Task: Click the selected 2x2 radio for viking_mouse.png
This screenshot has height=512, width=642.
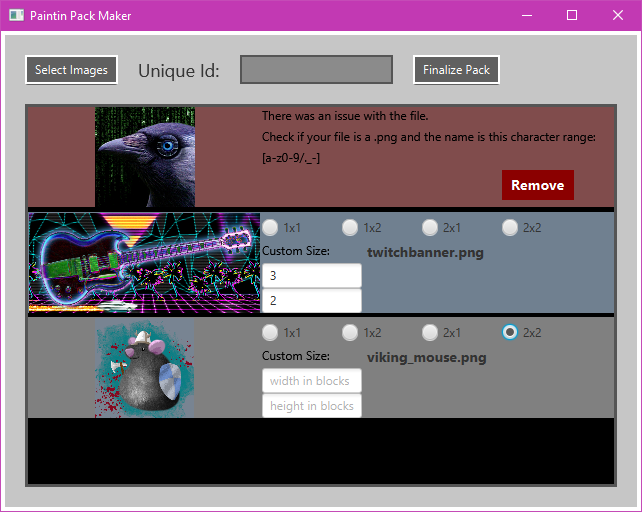Action: pos(522,333)
